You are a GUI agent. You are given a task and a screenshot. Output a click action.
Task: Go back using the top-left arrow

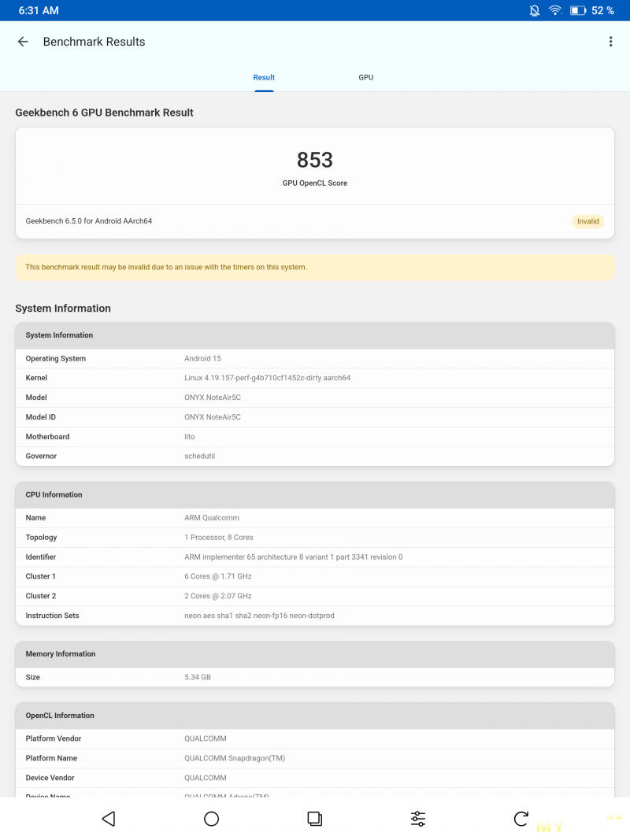(x=23, y=42)
